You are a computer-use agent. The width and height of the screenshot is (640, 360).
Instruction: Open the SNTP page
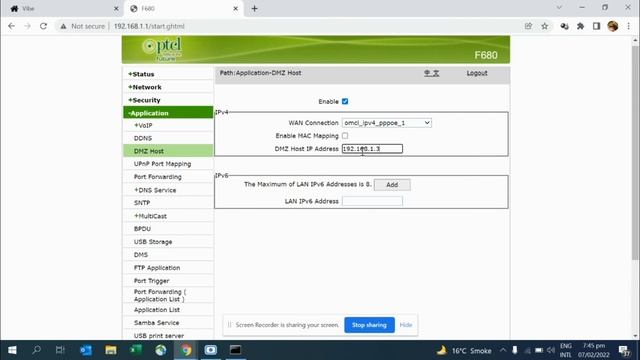[142, 203]
